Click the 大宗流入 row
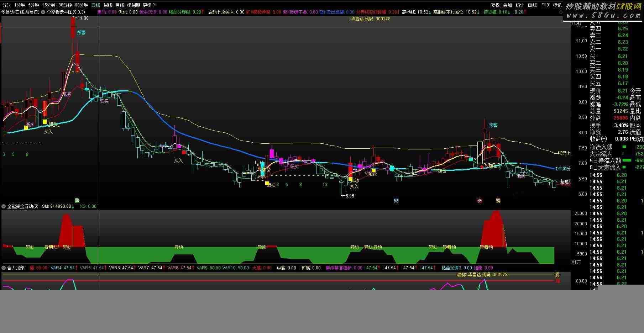Screen dimensions: 644x333 [x=617, y=154]
